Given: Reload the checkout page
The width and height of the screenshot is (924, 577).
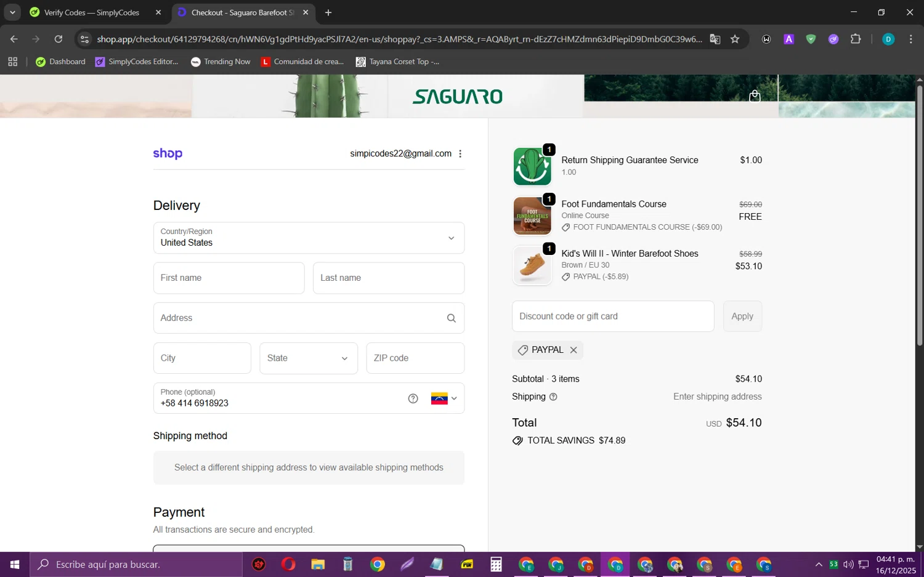Looking at the screenshot, I should [x=59, y=39].
